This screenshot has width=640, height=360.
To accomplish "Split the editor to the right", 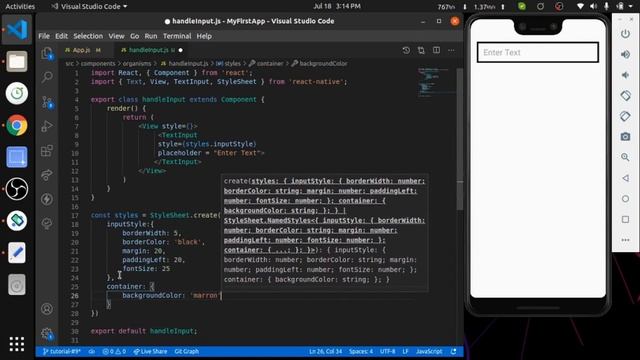I will tap(436, 50).
